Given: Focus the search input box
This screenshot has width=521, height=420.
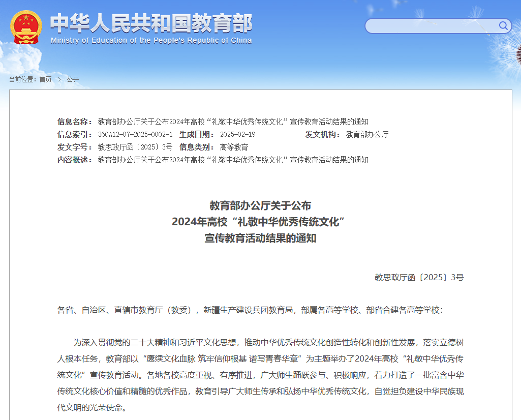Looking at the screenshot, I should tap(431, 26).
